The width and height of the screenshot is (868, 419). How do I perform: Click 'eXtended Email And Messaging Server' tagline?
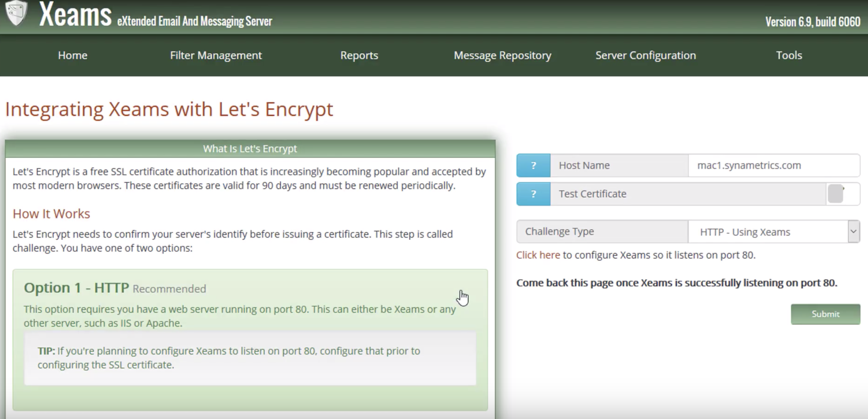pyautogui.click(x=195, y=21)
